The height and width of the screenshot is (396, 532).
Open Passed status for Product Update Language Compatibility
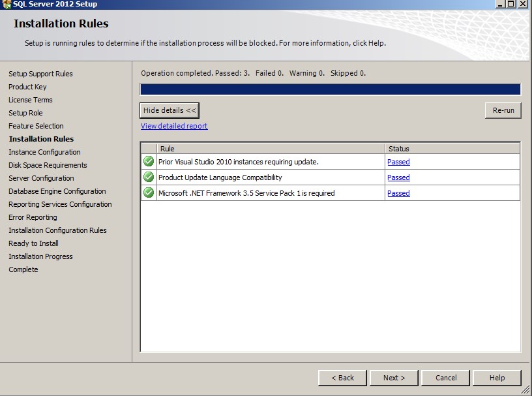point(398,177)
